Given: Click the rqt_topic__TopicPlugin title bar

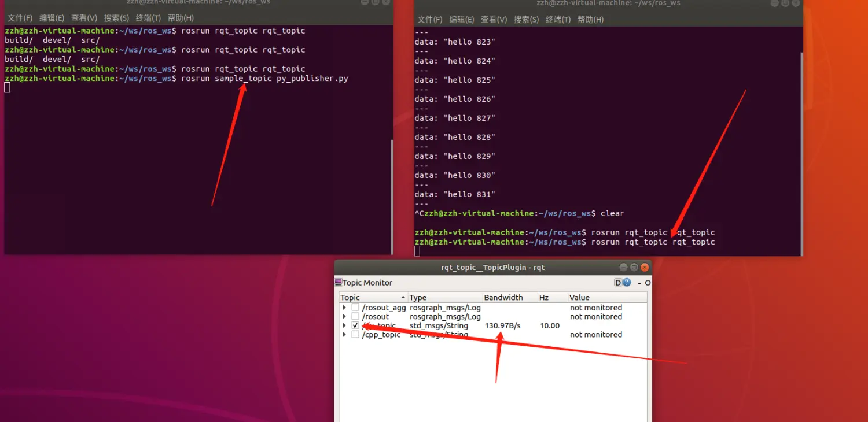Looking at the screenshot, I should pyautogui.click(x=492, y=267).
